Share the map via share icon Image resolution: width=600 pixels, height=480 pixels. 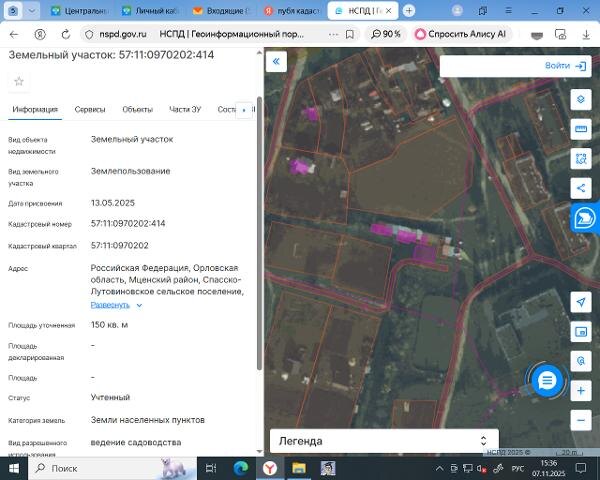[580, 188]
